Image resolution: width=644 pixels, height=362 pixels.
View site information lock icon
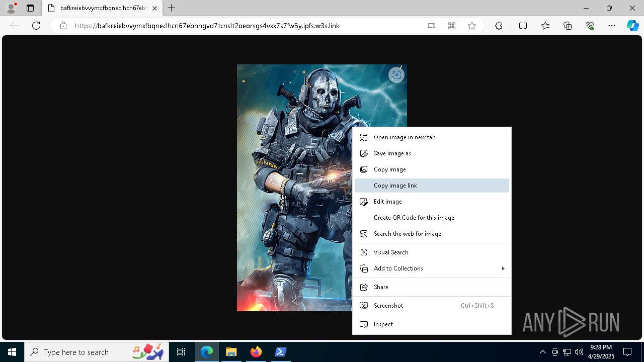[x=63, y=26]
